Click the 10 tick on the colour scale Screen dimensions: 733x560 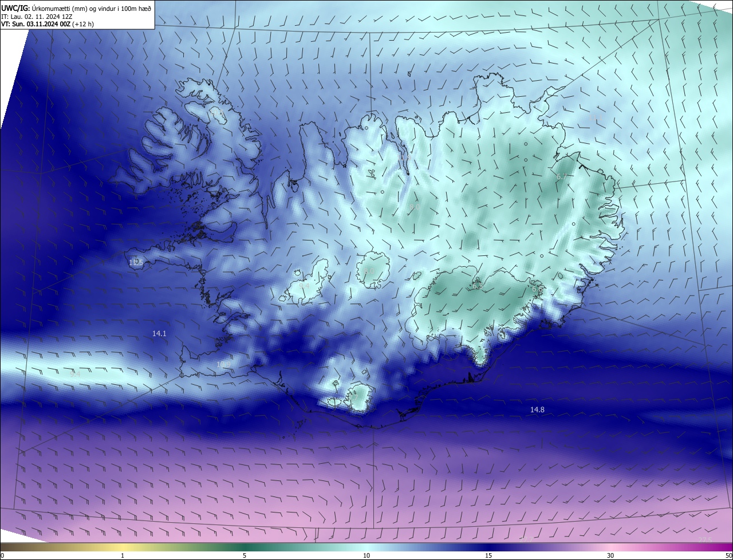[366, 555]
